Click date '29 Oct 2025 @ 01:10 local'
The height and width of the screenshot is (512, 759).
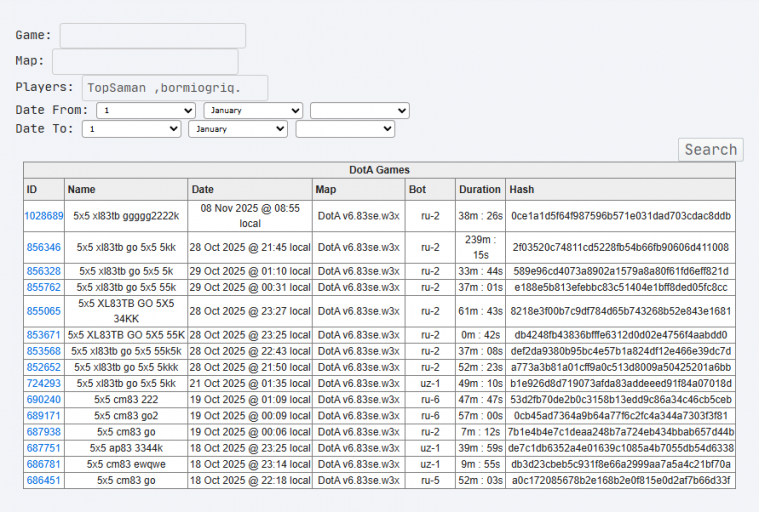click(250, 271)
